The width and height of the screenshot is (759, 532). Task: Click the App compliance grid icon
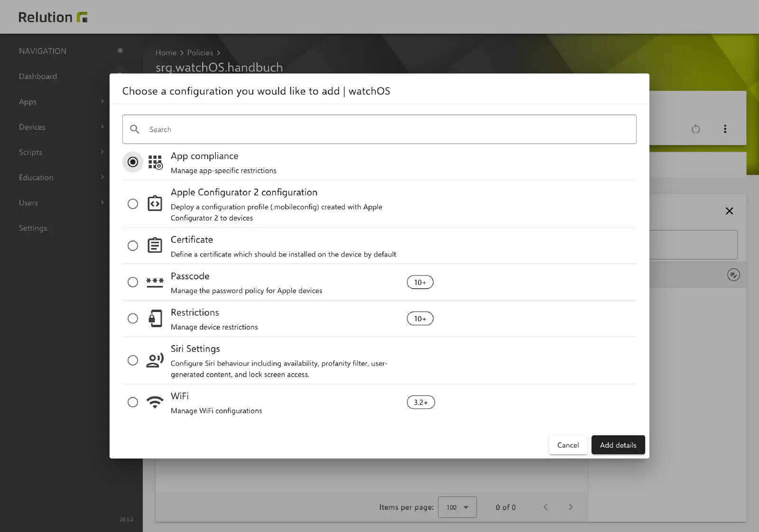pos(155,162)
